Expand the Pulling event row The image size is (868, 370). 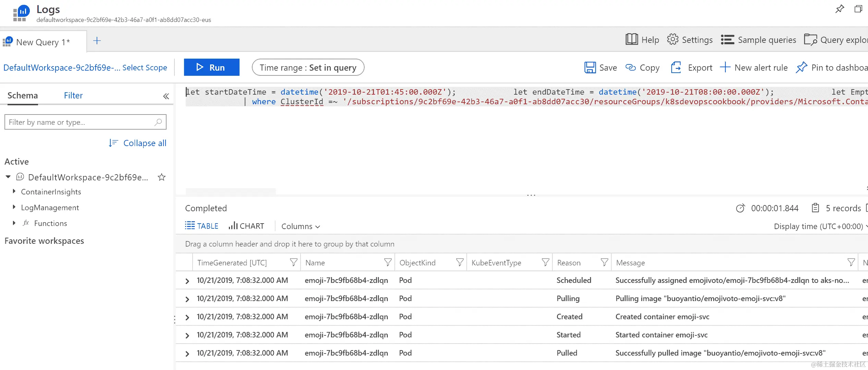click(x=187, y=299)
